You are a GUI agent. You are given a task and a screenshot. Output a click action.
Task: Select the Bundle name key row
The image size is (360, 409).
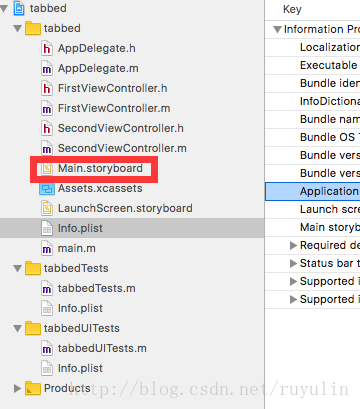click(x=313, y=119)
